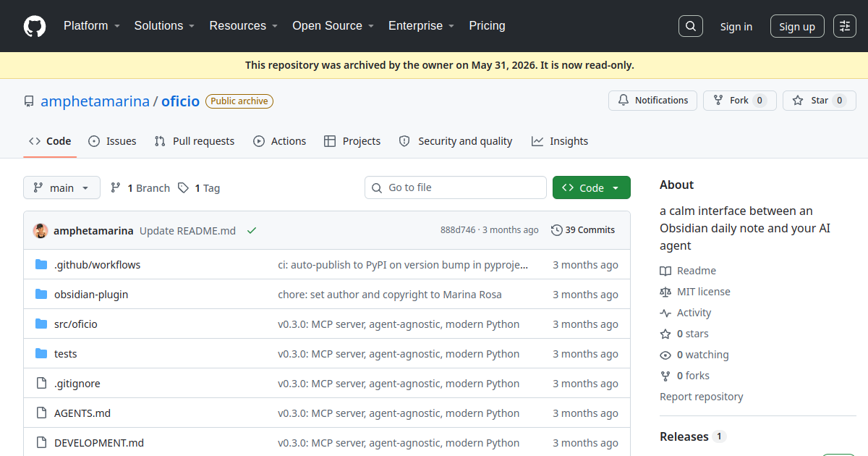Click the scale icon beside MIT license
The image size is (868, 456).
click(665, 292)
